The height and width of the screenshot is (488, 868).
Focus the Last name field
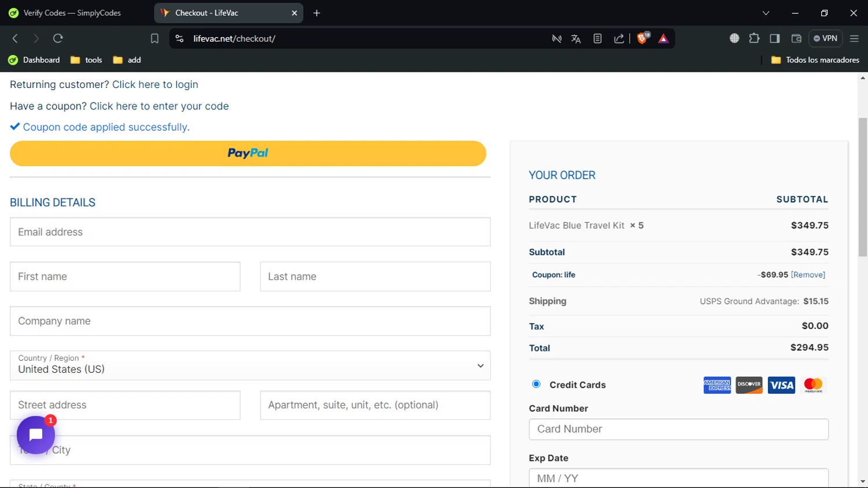(x=375, y=276)
